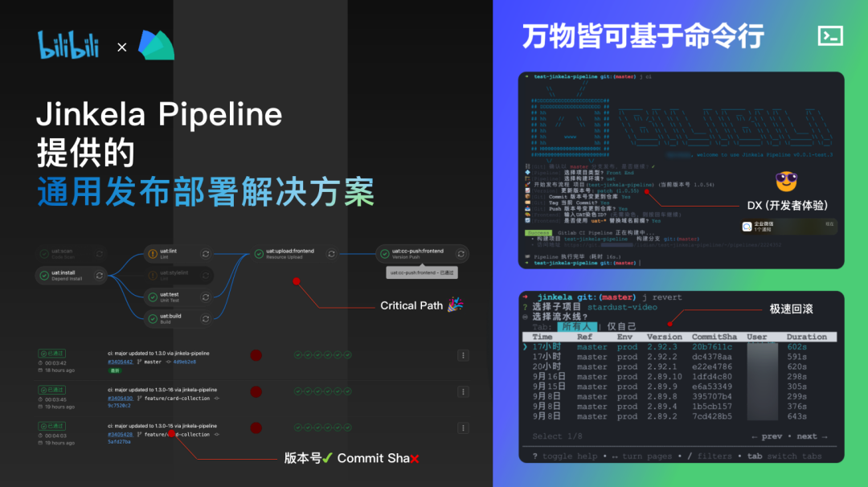This screenshot has height=487, width=868.
Task: Click the 已通过 badge on the 00:03:42 pipeline
Action: [x=52, y=354]
